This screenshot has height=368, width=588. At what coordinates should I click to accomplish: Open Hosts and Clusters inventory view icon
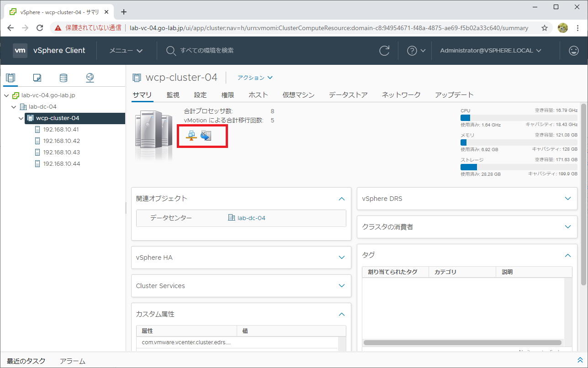(11, 78)
